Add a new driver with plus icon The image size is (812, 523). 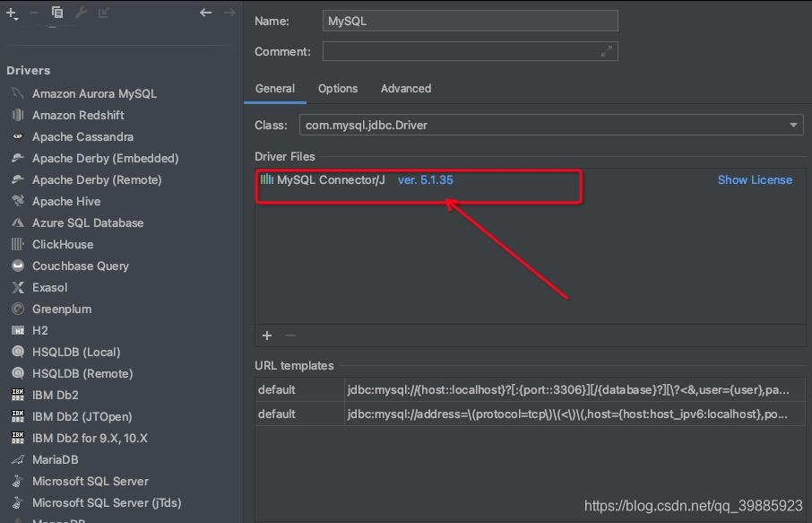click(x=12, y=13)
